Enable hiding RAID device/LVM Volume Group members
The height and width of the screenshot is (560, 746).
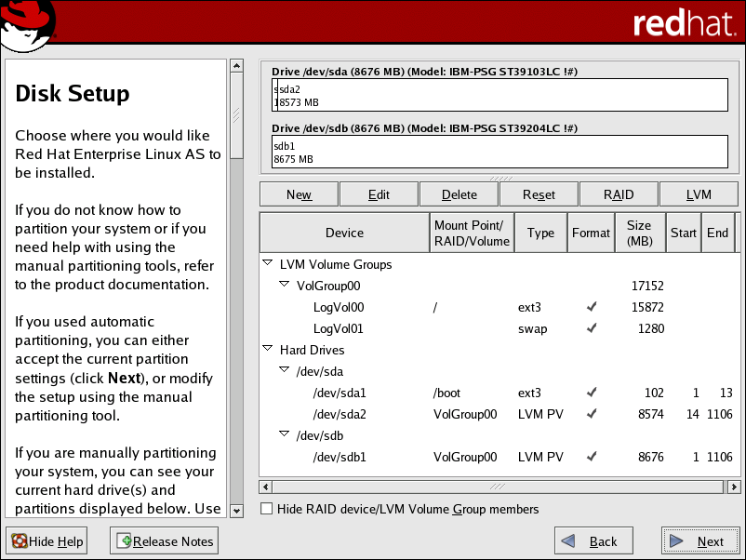coord(266,509)
